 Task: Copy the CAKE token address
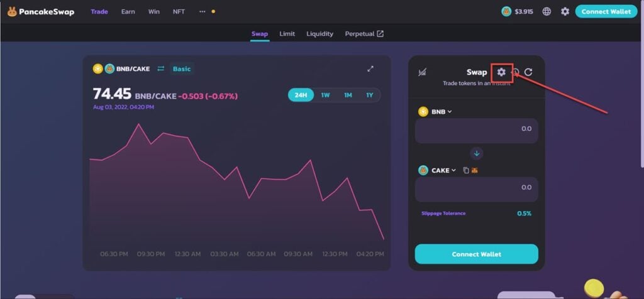pos(466,170)
